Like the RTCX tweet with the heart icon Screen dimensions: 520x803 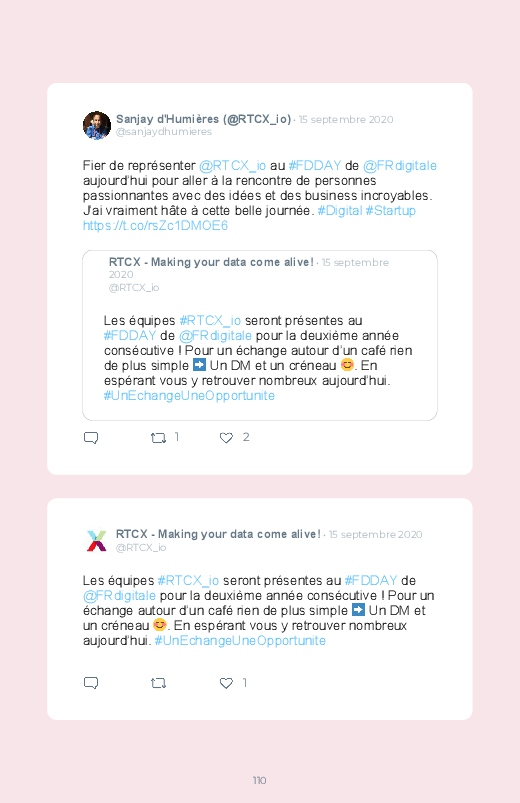coord(226,683)
